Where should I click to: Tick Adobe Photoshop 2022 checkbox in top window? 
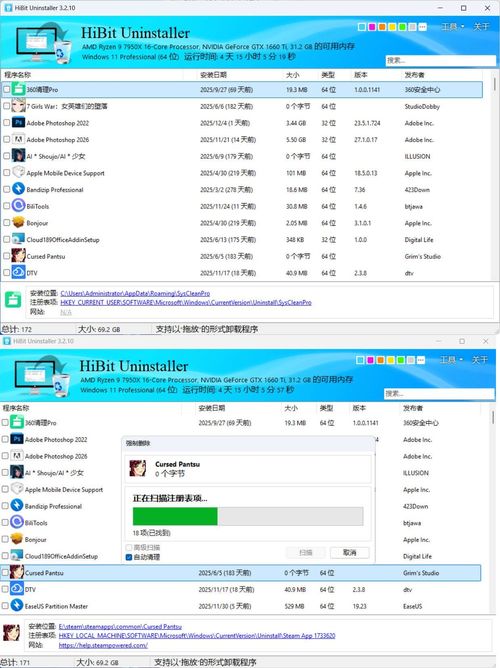click(6, 123)
